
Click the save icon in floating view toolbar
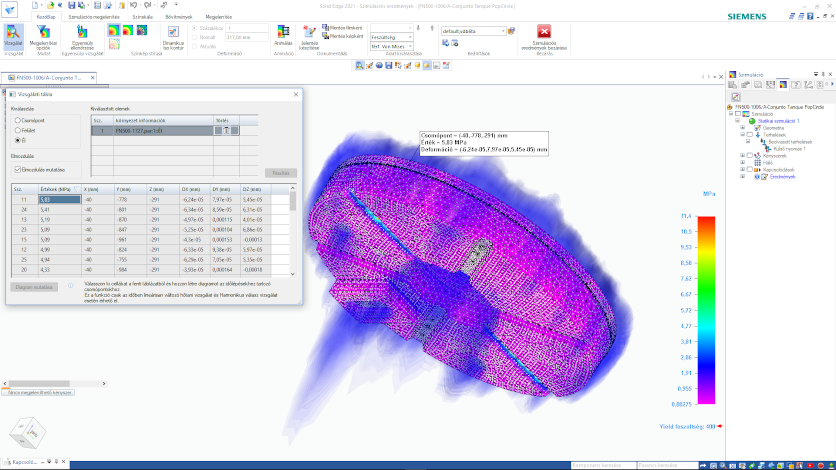[x=389, y=66]
